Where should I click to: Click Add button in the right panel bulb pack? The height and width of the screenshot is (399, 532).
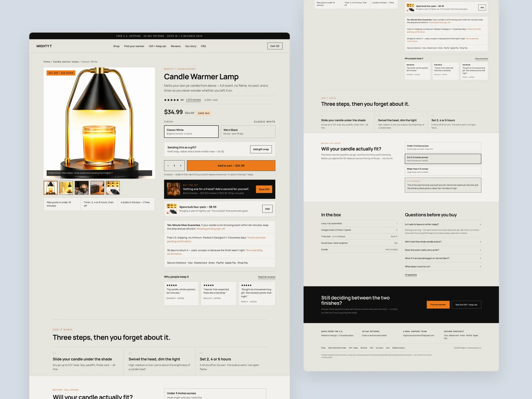pyautogui.click(x=482, y=8)
